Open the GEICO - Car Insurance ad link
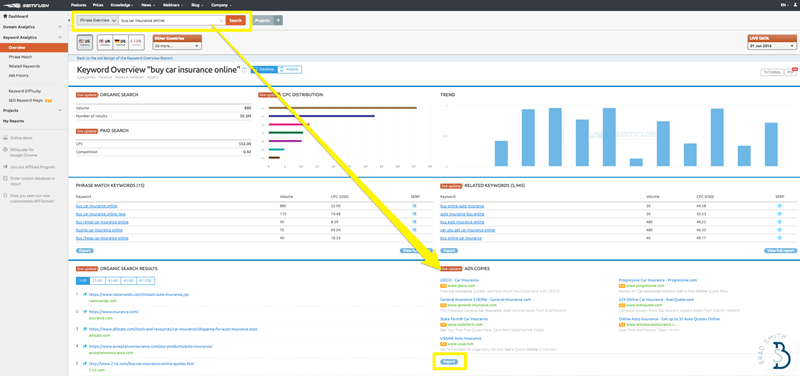800x376 pixels. click(x=459, y=280)
